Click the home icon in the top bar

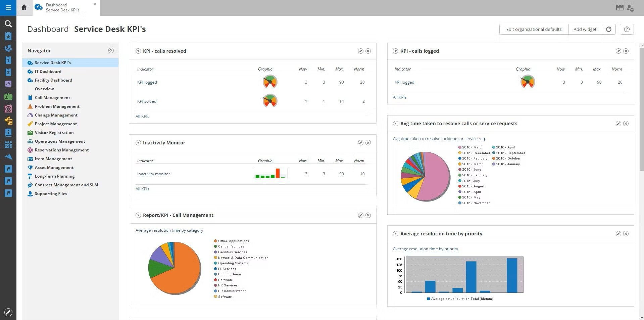coord(23,7)
